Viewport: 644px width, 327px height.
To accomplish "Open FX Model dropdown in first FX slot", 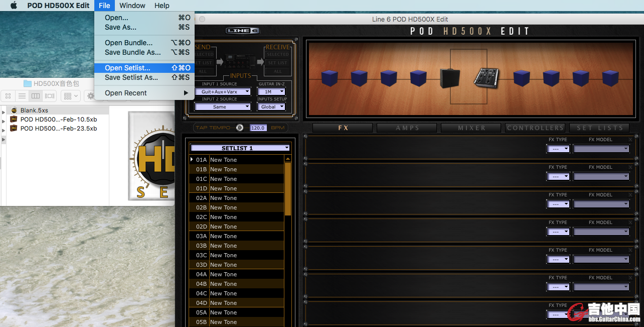I will pos(601,149).
